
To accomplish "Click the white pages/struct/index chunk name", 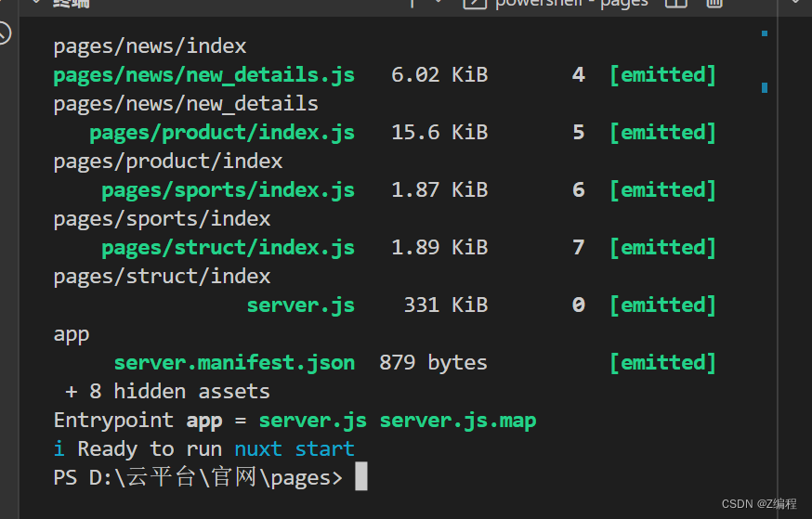I will tap(162, 277).
